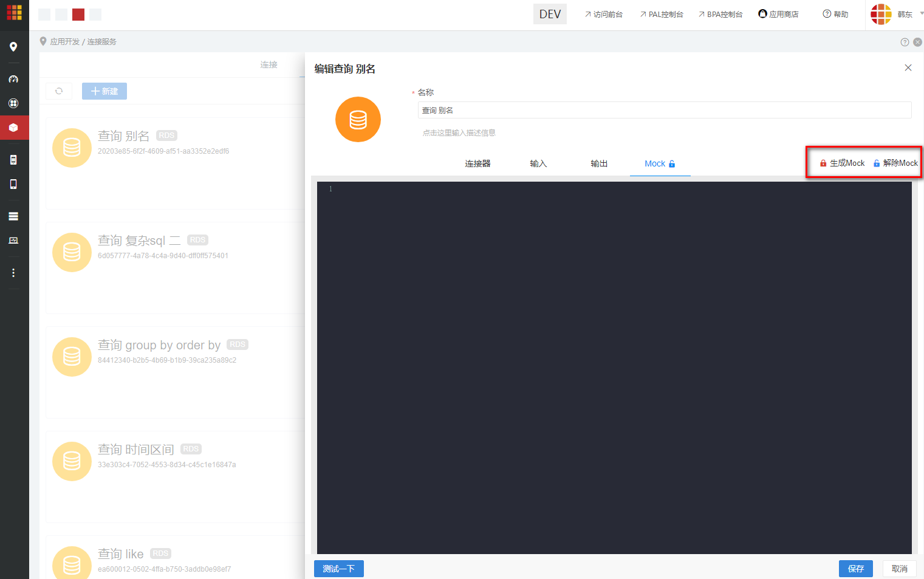
Task: Open the dashboard gauge icon in the sidebar
Action: [x=14, y=79]
